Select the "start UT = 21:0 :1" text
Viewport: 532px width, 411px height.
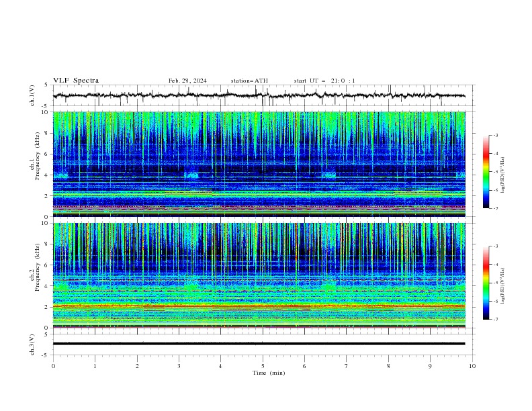point(324,81)
